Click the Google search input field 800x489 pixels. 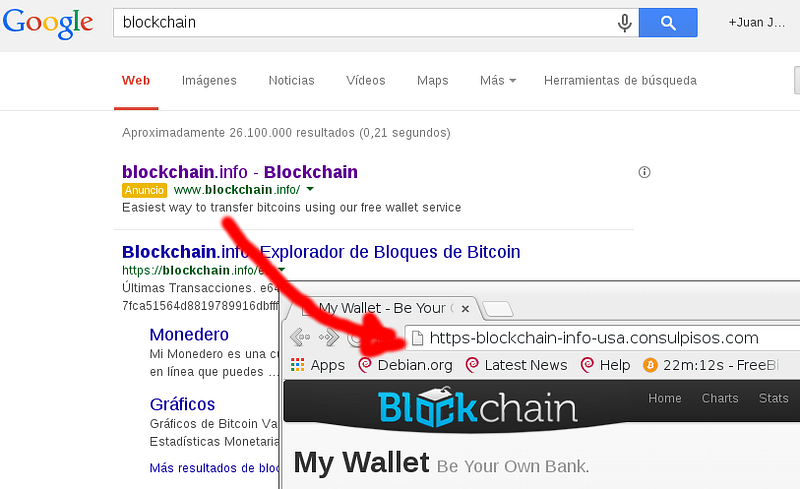pos(365,22)
